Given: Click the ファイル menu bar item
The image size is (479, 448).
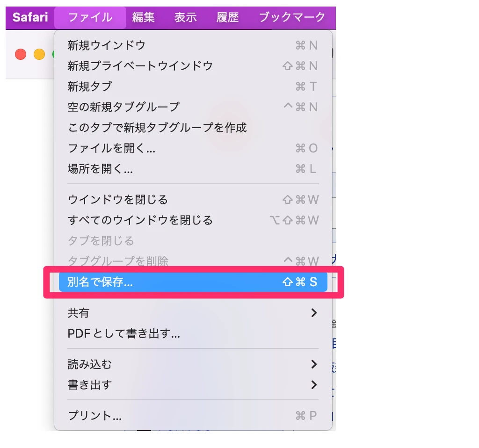Looking at the screenshot, I should [x=90, y=17].
